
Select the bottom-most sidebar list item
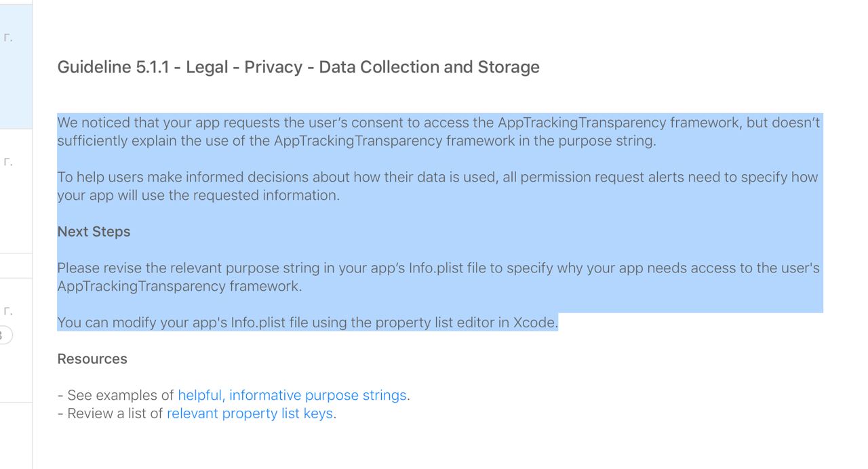coord(16,435)
